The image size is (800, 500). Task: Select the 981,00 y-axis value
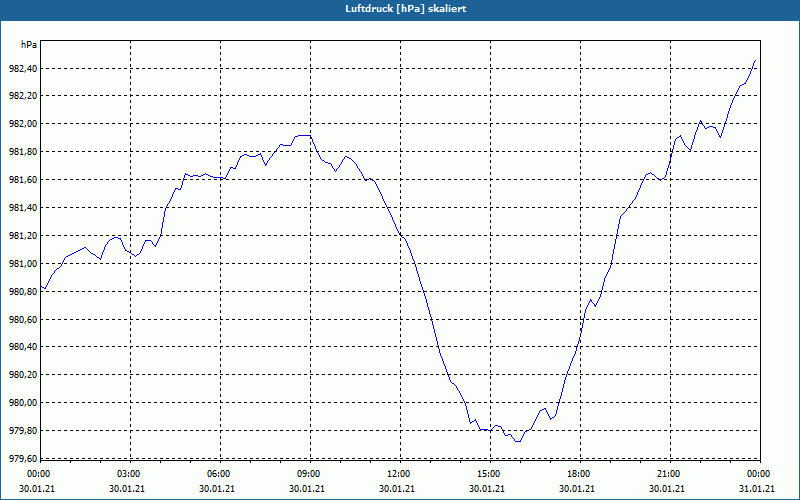pos(23,264)
